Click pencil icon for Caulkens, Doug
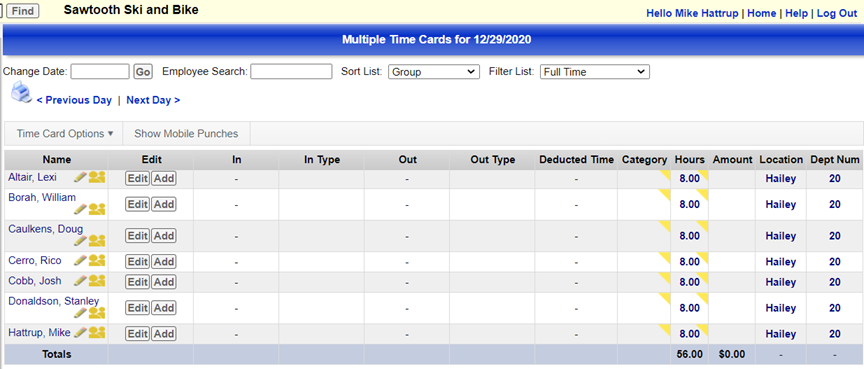 80,240
